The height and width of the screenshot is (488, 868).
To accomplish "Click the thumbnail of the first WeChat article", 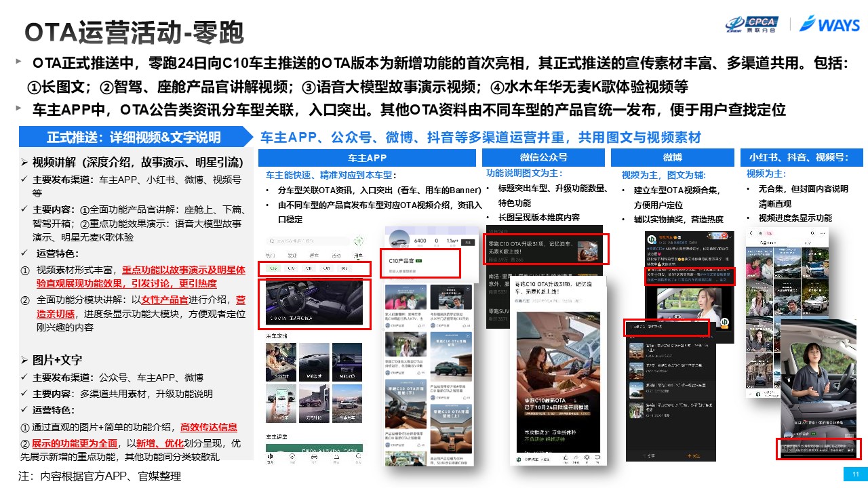I will pyautogui.click(x=588, y=251).
